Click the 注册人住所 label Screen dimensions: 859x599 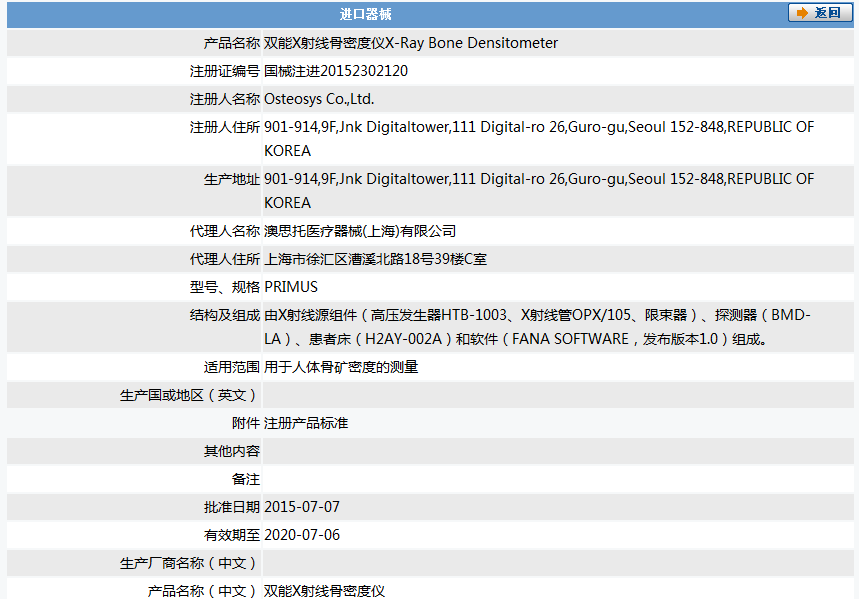click(x=225, y=127)
